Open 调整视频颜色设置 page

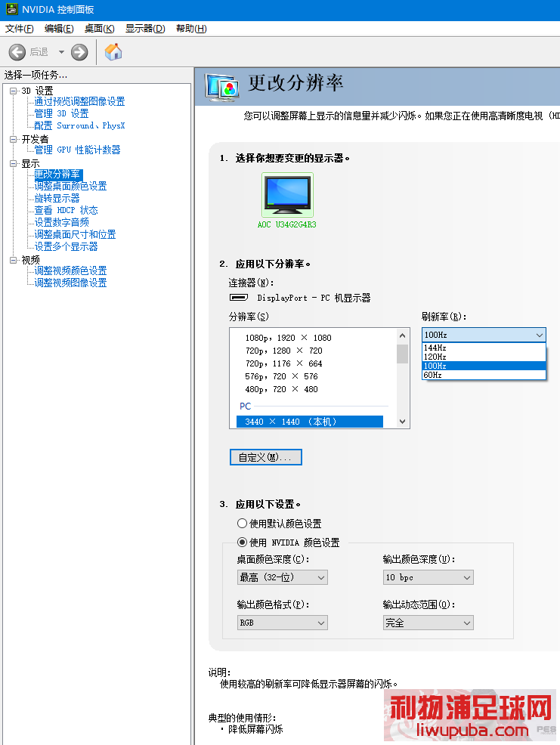[x=70, y=270]
